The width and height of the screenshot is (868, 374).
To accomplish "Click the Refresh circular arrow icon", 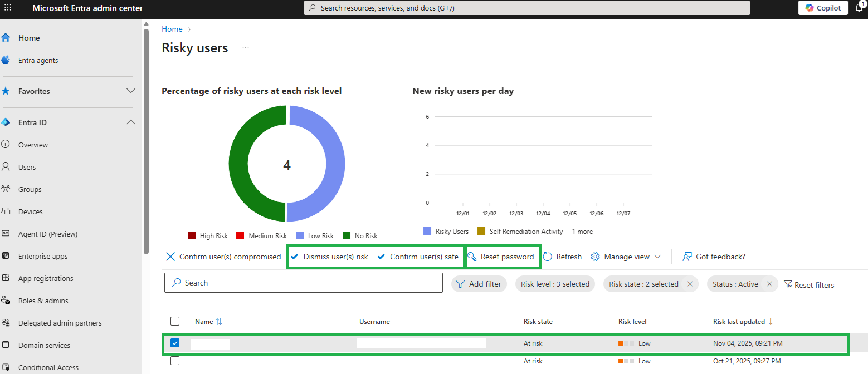I will click(x=548, y=257).
